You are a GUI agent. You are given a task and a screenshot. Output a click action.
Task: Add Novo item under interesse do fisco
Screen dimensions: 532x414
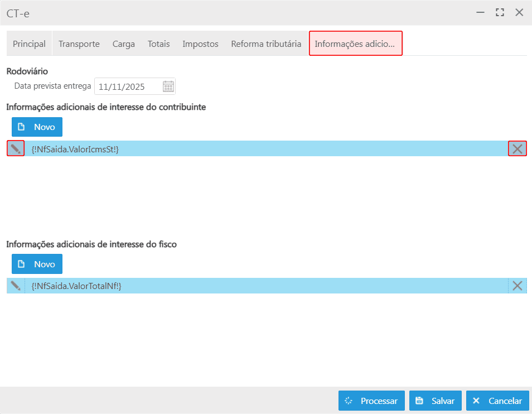pyautogui.click(x=37, y=264)
